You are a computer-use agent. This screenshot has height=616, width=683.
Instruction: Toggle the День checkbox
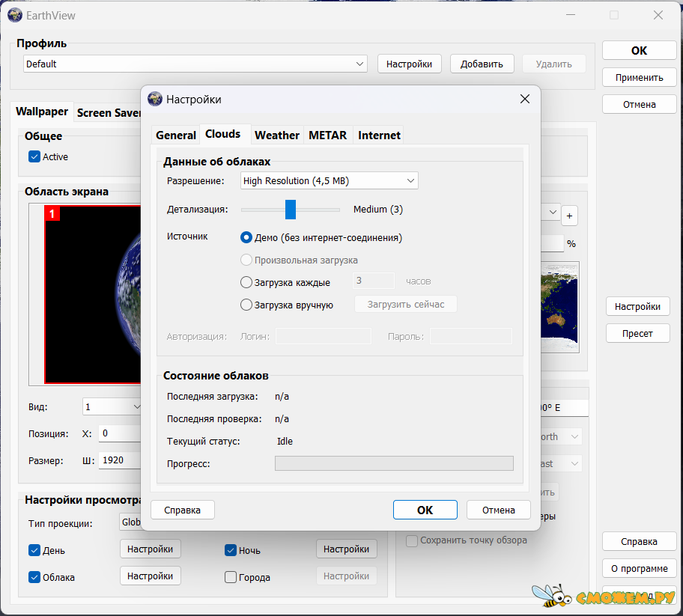pos(34,550)
